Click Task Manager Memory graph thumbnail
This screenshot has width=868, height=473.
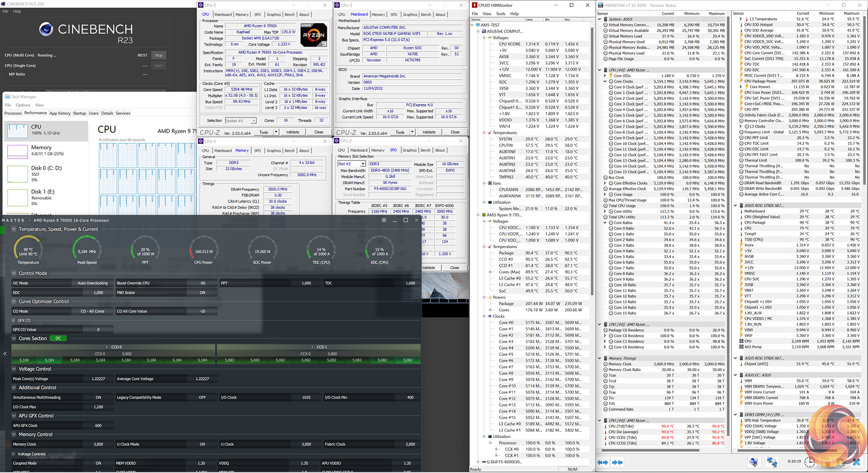(17, 151)
